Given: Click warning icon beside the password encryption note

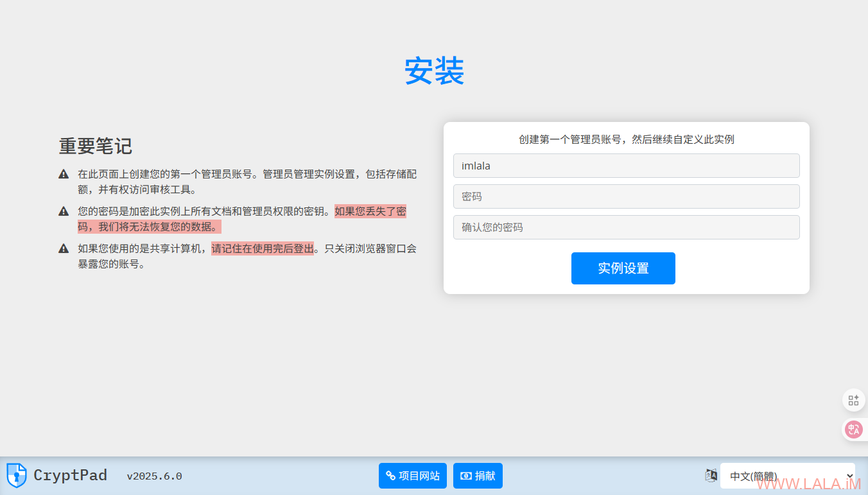Looking at the screenshot, I should click(64, 211).
